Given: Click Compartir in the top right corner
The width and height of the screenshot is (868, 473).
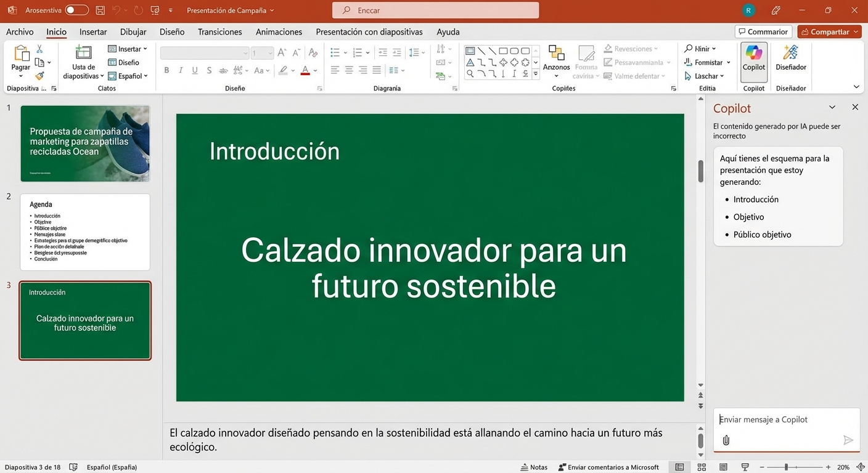Looking at the screenshot, I should coord(829,31).
